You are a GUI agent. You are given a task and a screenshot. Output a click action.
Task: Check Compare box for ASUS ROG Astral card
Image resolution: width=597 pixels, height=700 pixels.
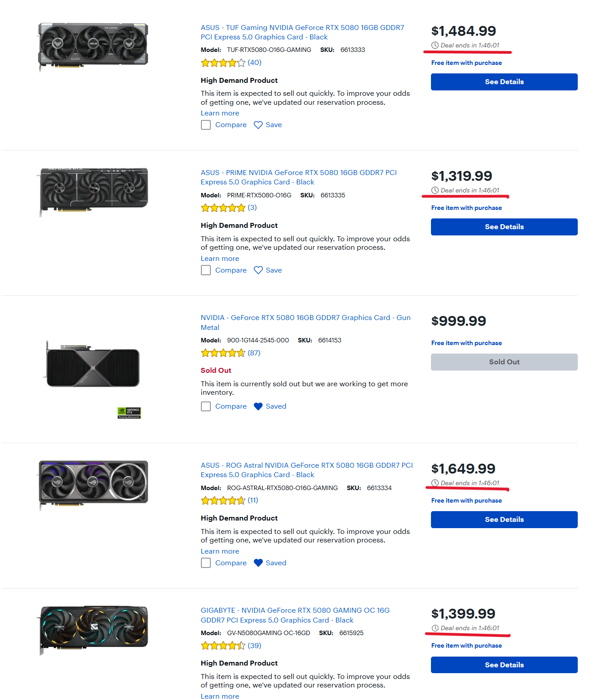coord(206,563)
